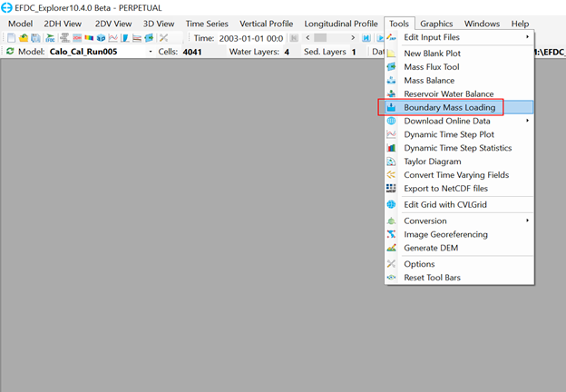Click the Open folder icon in toolbar
The image size is (566, 392).
point(24,38)
